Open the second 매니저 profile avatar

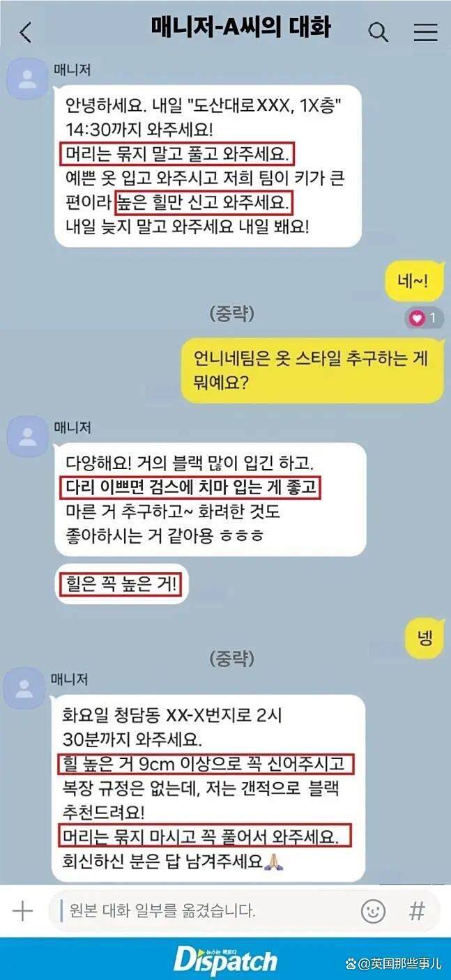28,437
